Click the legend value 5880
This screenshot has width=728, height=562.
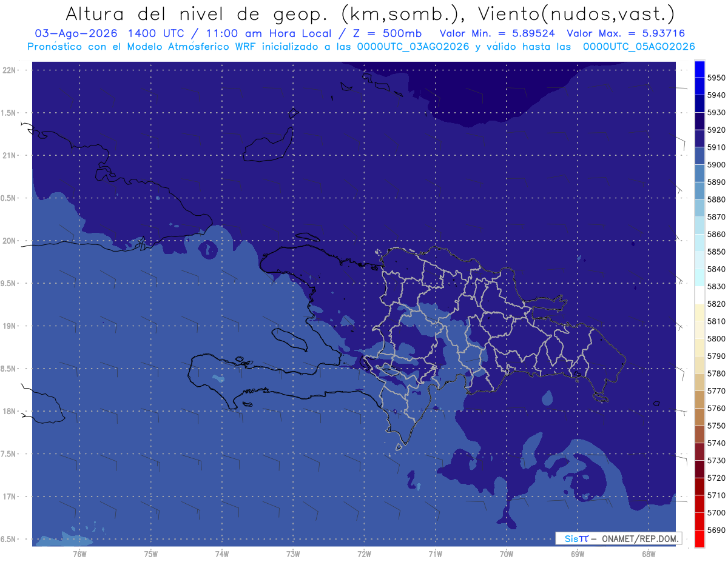tap(716, 199)
